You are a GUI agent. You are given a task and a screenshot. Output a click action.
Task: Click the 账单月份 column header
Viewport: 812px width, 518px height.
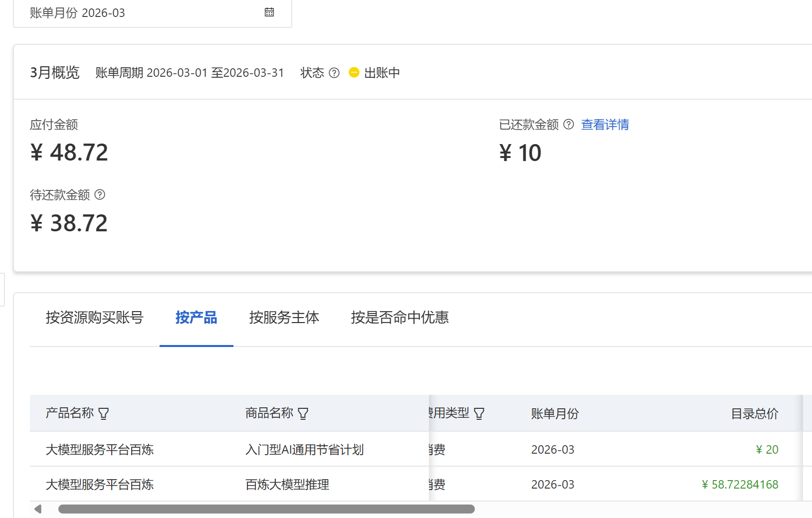click(x=555, y=413)
